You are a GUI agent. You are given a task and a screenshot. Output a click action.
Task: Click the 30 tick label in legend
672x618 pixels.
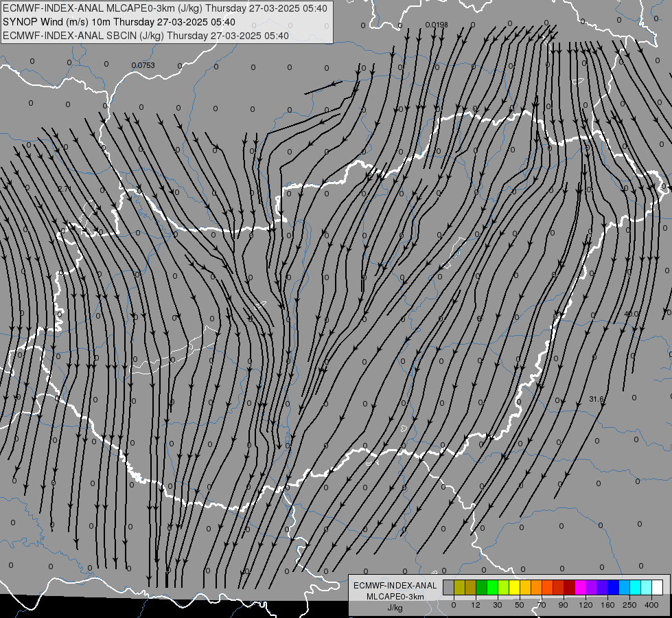pos(498,605)
